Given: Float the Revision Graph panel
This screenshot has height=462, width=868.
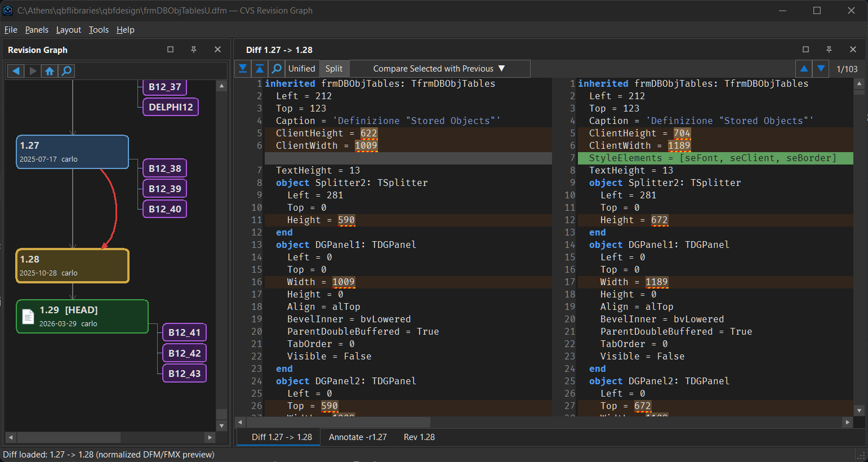Looking at the screenshot, I should point(170,50).
